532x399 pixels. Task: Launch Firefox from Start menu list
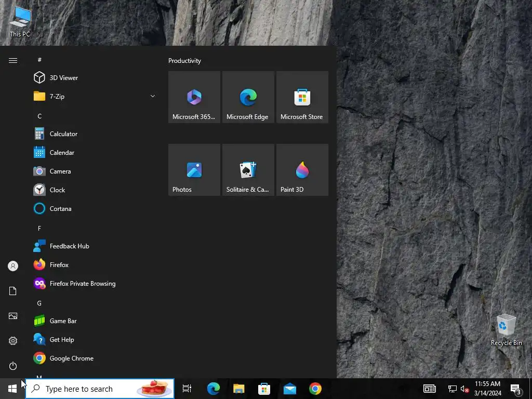(x=96, y=264)
